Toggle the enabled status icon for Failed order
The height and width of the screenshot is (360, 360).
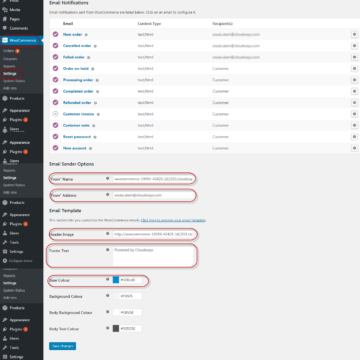(55, 57)
